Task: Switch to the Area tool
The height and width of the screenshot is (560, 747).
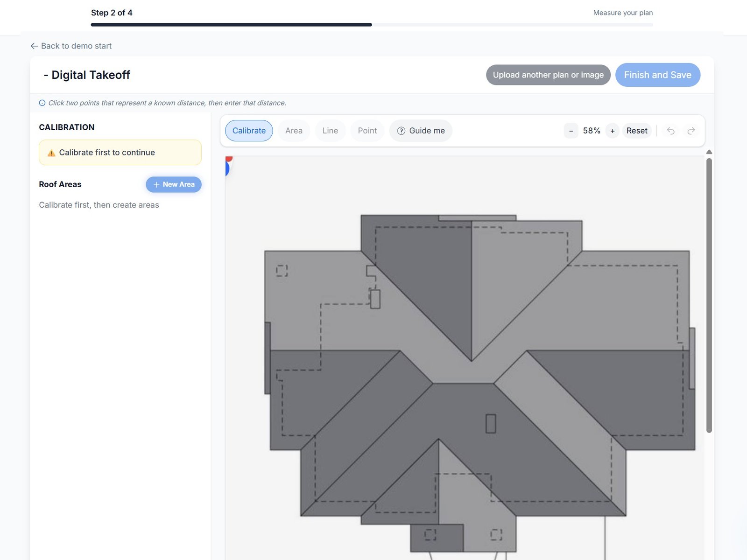Action: click(294, 131)
